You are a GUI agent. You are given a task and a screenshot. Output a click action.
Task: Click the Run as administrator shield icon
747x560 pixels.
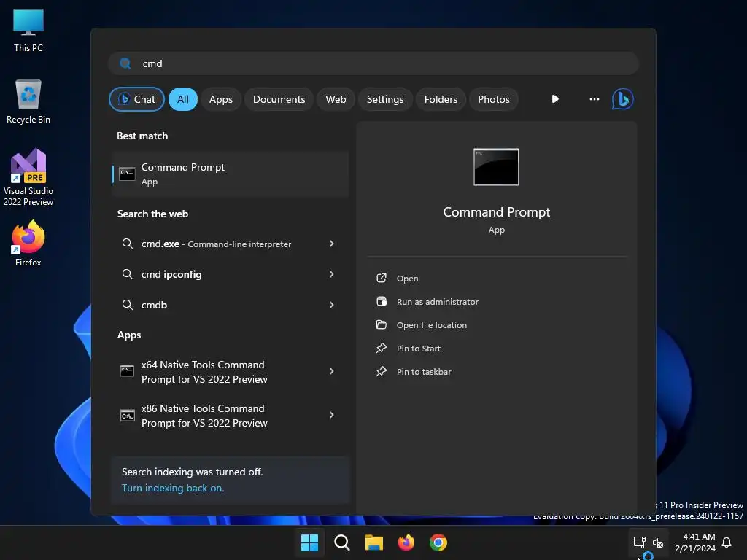(x=381, y=301)
